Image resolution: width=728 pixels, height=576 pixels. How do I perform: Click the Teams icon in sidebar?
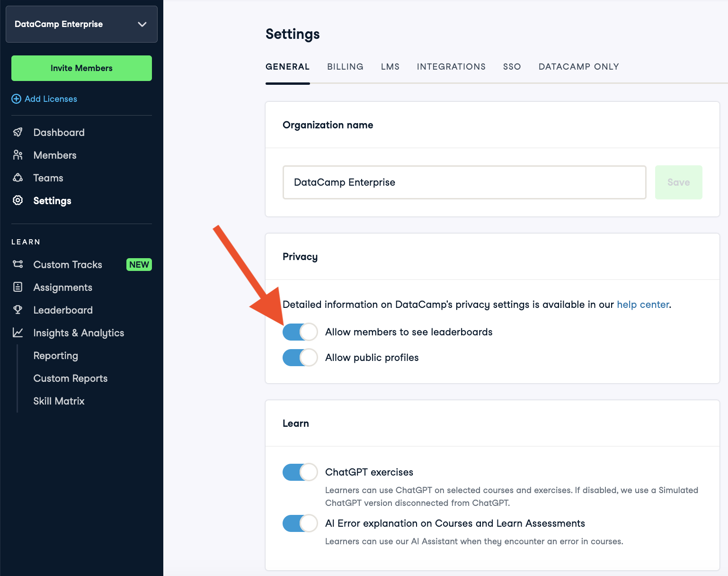pyautogui.click(x=18, y=178)
